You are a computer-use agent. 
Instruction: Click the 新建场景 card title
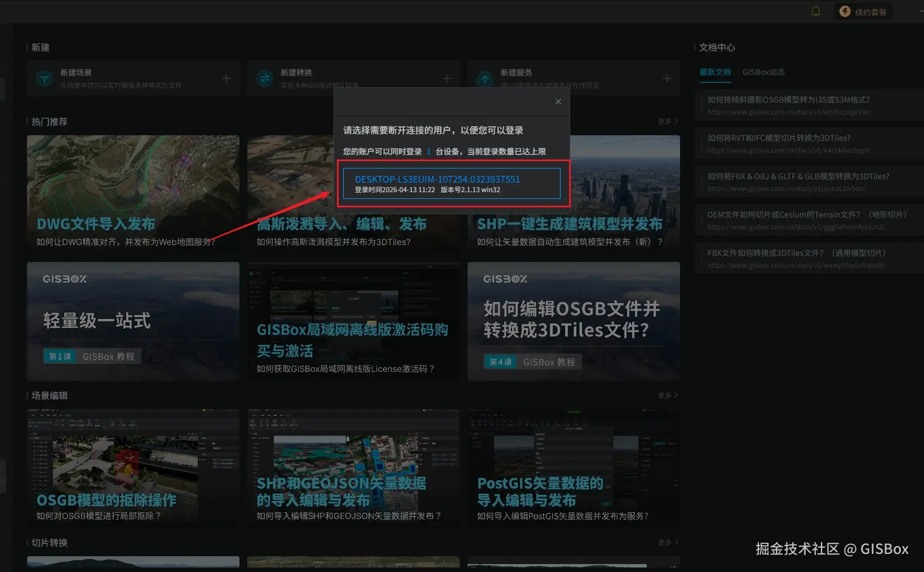click(x=76, y=73)
